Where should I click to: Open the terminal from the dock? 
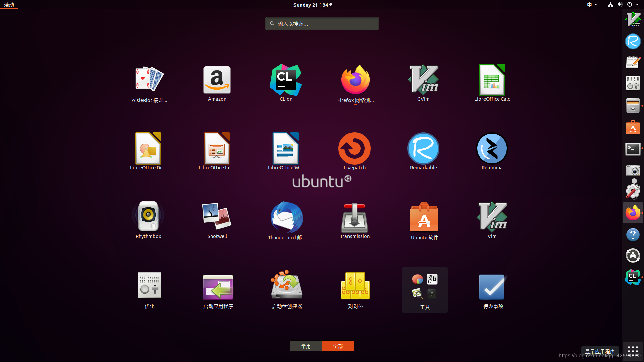[x=633, y=149]
